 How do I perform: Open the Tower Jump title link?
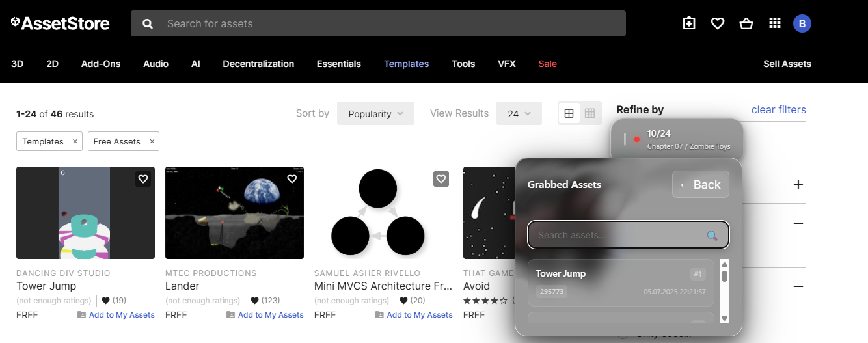click(46, 286)
